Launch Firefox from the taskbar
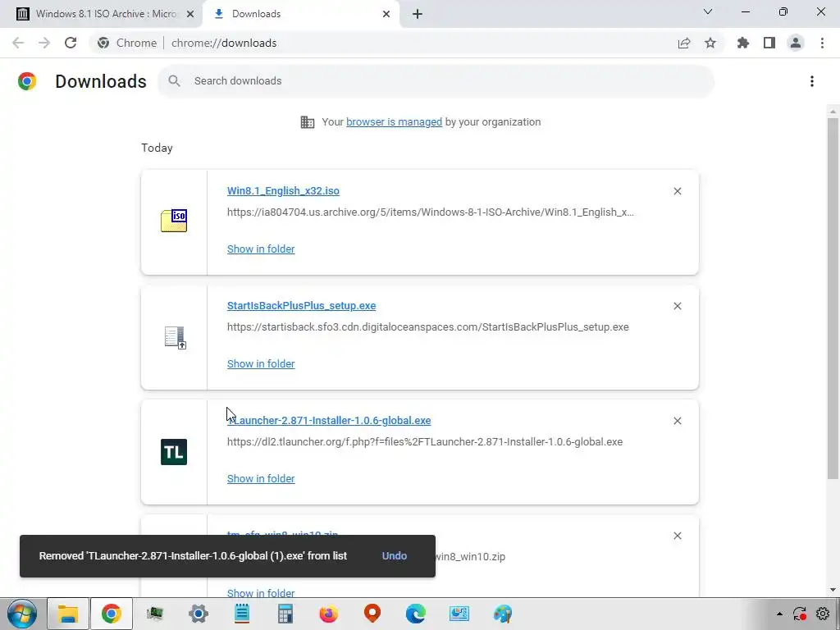 [x=329, y=614]
